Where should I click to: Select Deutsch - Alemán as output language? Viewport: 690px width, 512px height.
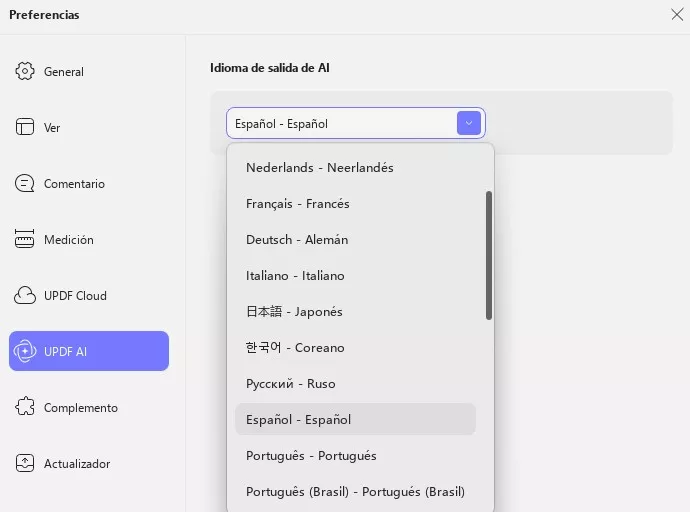coord(356,240)
